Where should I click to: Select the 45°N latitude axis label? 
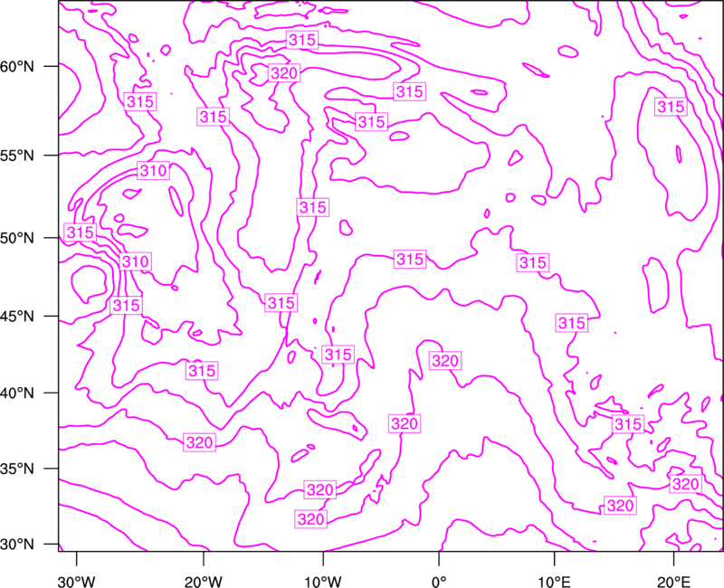tap(17, 317)
